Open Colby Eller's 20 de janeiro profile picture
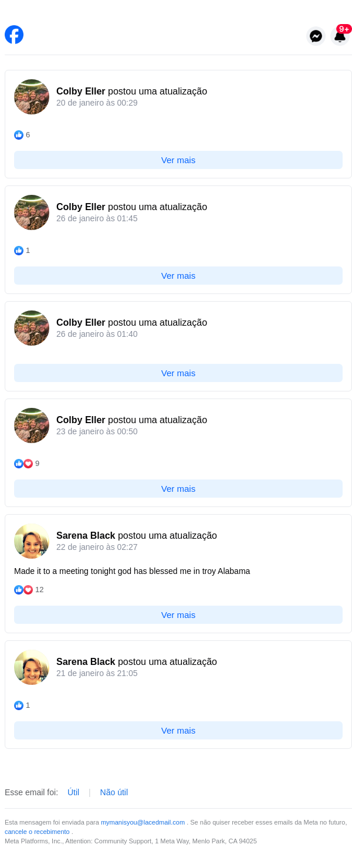 (32, 97)
